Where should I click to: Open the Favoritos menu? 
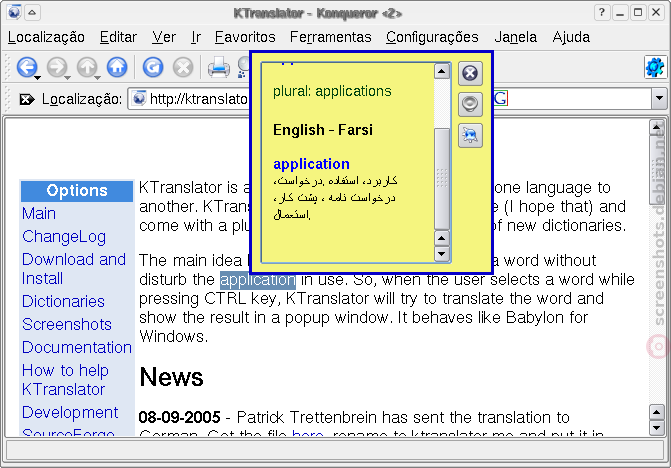point(245,37)
